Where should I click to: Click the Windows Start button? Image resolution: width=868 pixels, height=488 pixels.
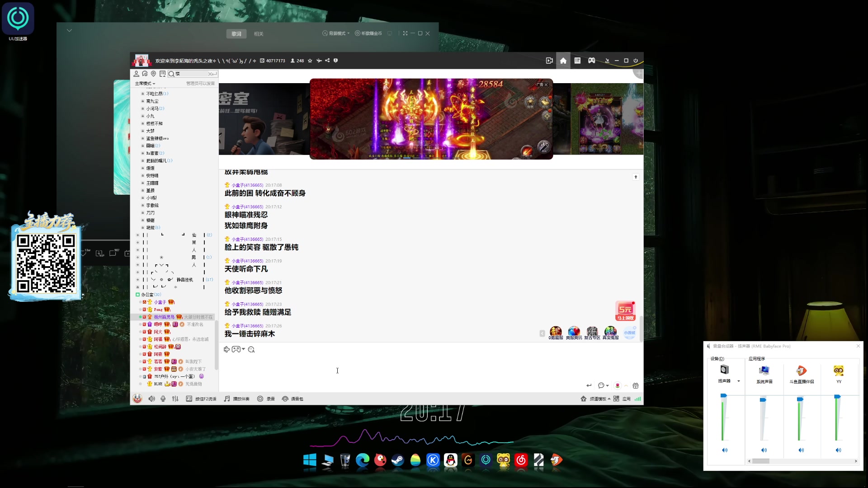tap(310, 460)
